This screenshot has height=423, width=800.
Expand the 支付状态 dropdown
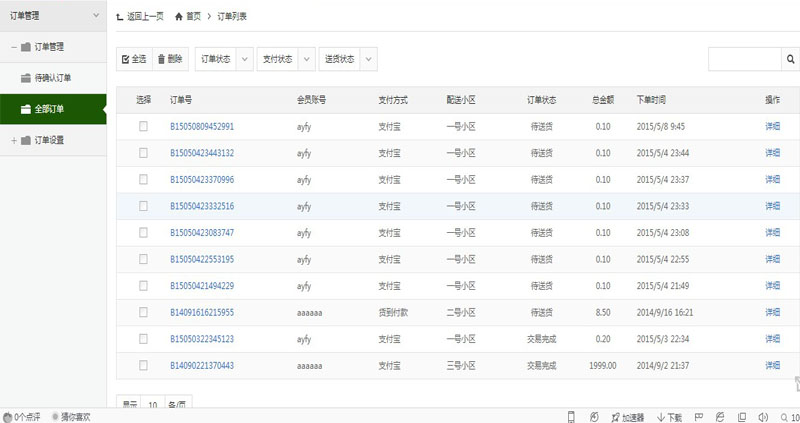285,59
